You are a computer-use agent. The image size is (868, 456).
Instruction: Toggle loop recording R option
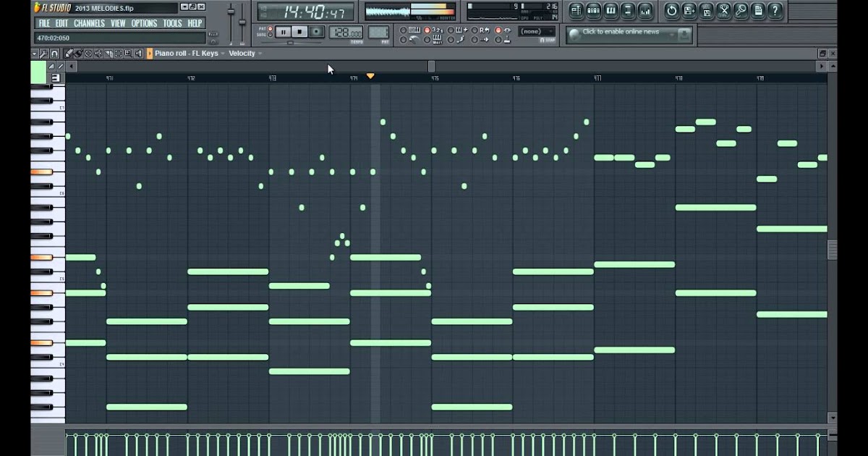click(x=480, y=30)
